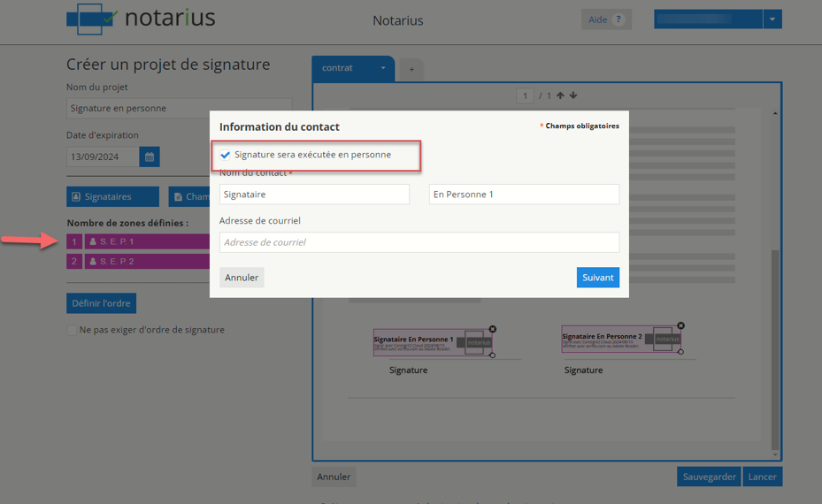The image size is (822, 504).
Task: Remove the Signataire En Personne 2 signature zone
Action: click(680, 325)
